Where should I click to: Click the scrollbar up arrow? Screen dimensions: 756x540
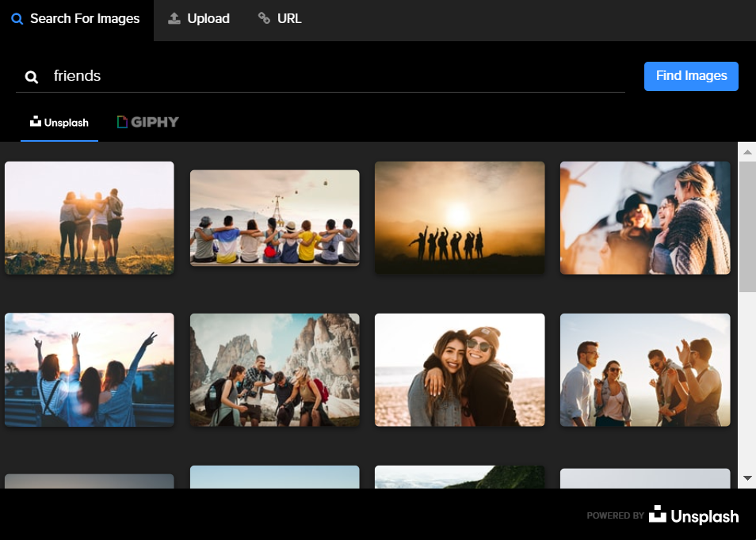pos(747,152)
